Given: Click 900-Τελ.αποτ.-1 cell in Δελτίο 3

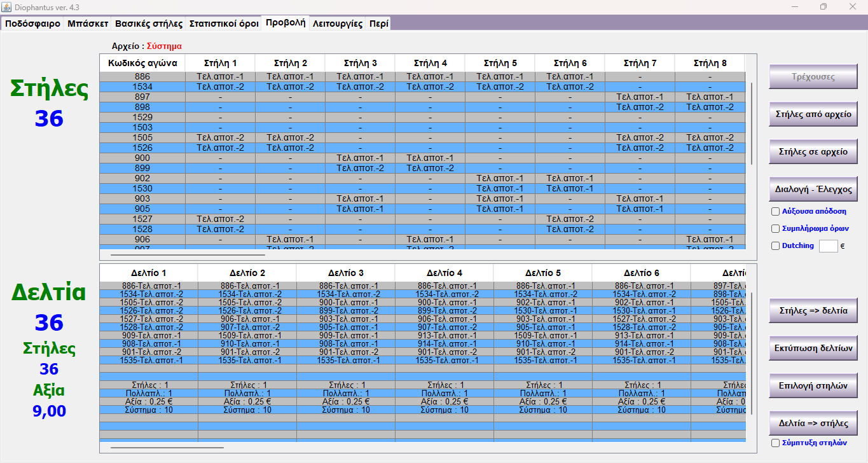Looking at the screenshot, I should (x=346, y=303).
